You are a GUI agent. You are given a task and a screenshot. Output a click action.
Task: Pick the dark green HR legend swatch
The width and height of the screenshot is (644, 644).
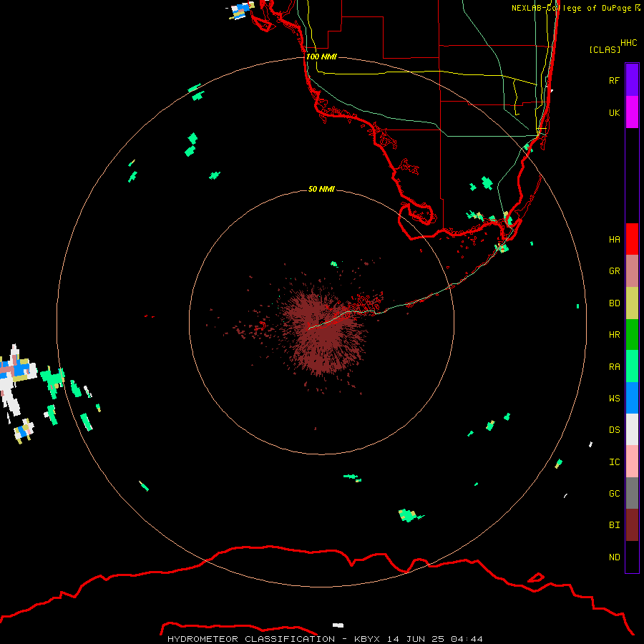pos(632,334)
